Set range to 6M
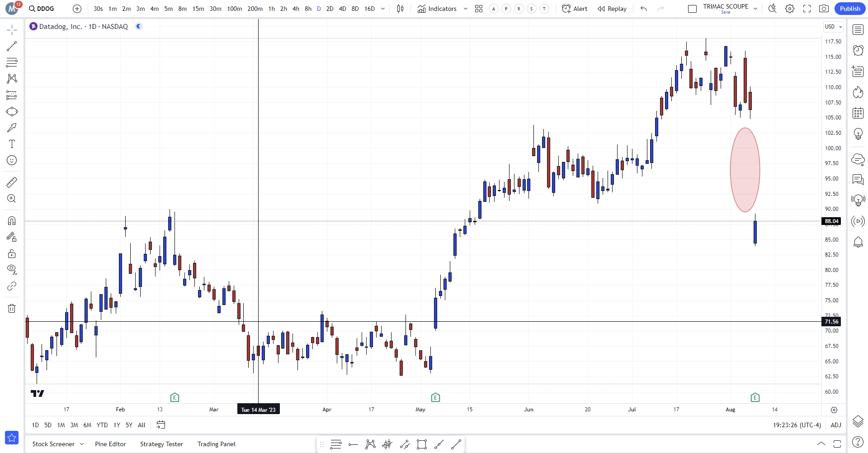Image resolution: width=868 pixels, height=453 pixels. (87, 425)
